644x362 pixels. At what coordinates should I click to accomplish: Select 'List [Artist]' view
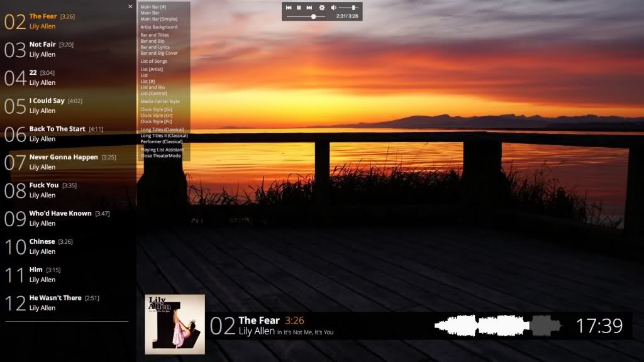(152, 69)
